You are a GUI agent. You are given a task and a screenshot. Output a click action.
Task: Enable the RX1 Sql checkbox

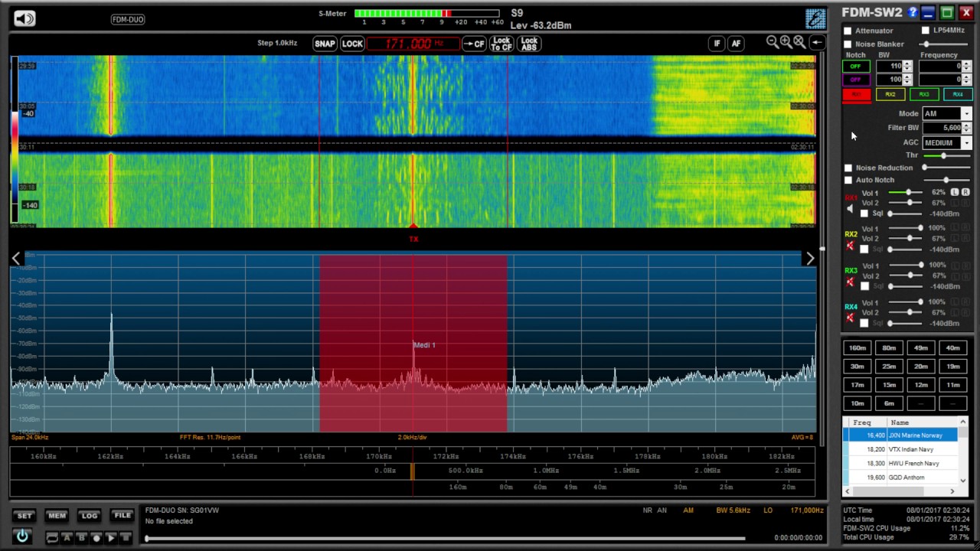pyautogui.click(x=864, y=214)
